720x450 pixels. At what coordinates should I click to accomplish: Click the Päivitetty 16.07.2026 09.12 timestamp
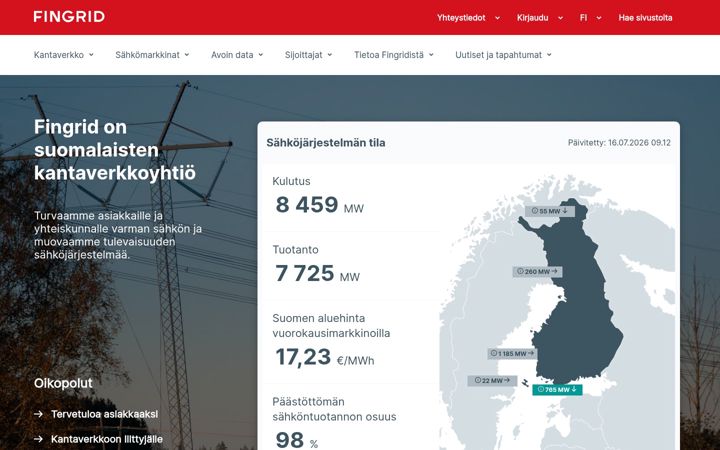619,143
